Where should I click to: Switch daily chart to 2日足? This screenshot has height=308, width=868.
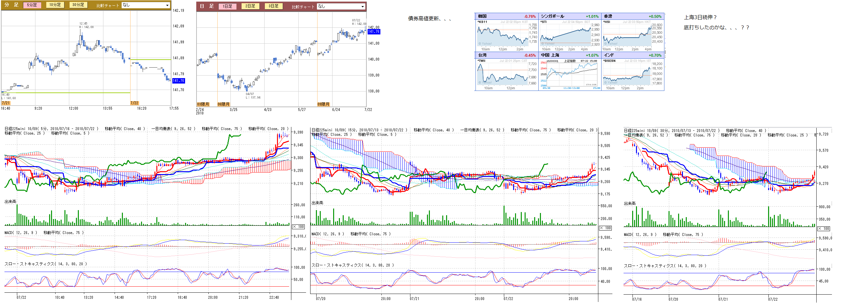(251, 6)
